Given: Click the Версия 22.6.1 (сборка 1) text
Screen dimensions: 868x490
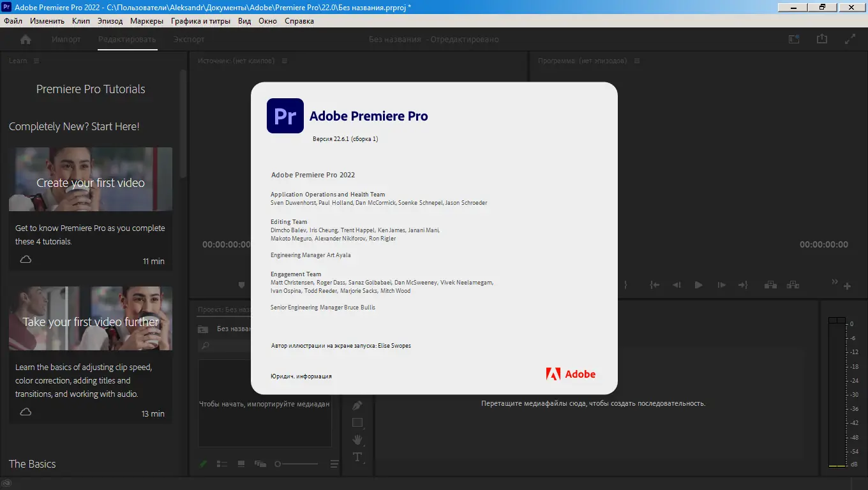Looking at the screenshot, I should pyautogui.click(x=345, y=138).
